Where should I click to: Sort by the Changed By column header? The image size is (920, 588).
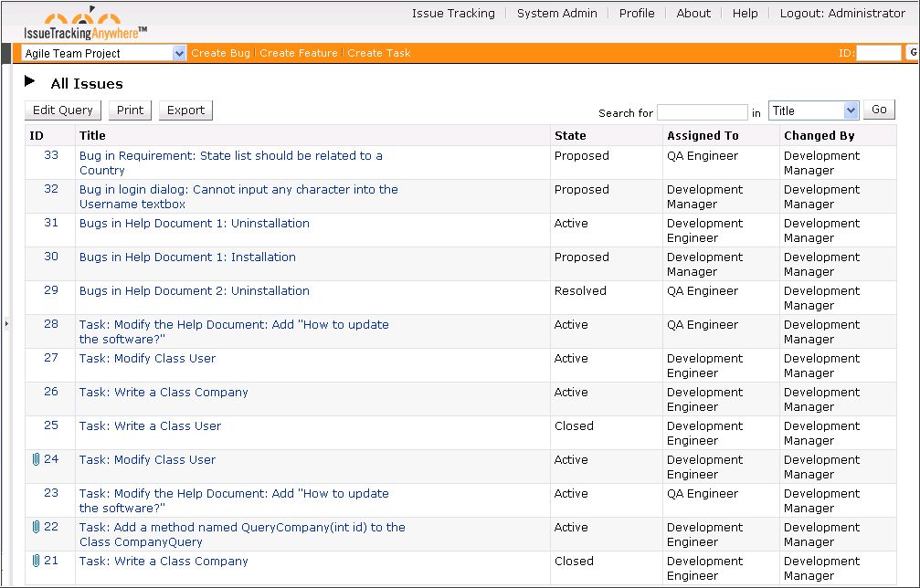click(820, 135)
